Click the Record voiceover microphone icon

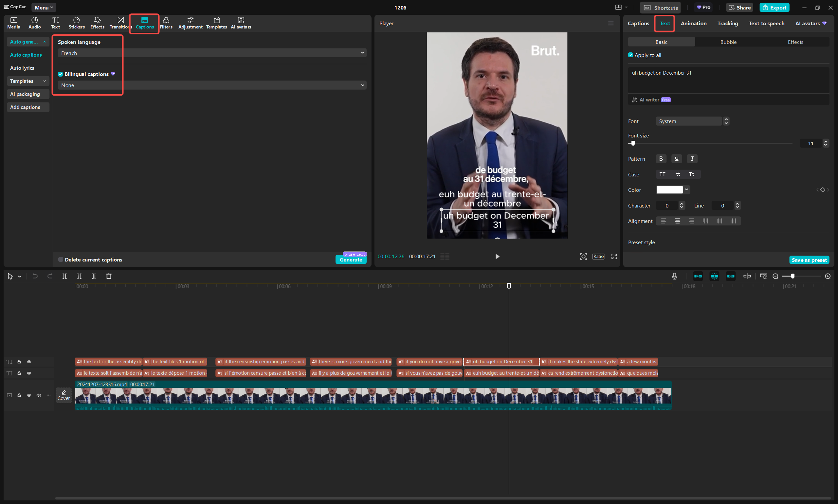click(674, 276)
